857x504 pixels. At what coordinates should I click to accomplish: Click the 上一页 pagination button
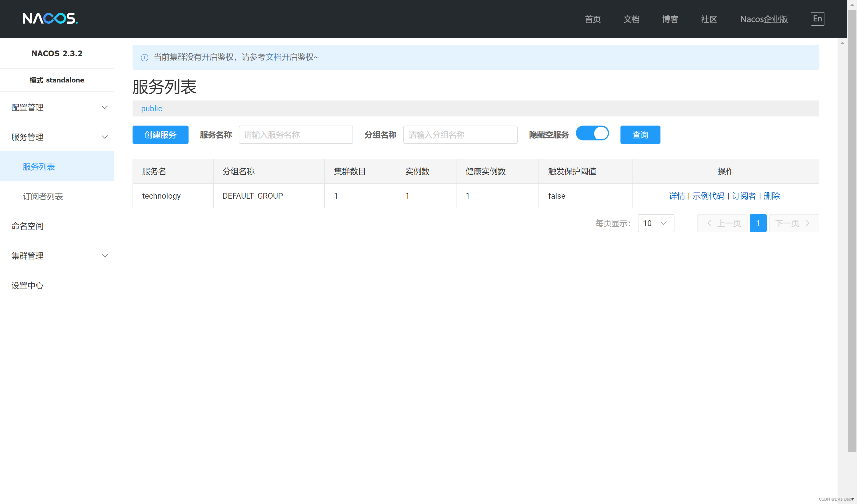click(x=722, y=223)
